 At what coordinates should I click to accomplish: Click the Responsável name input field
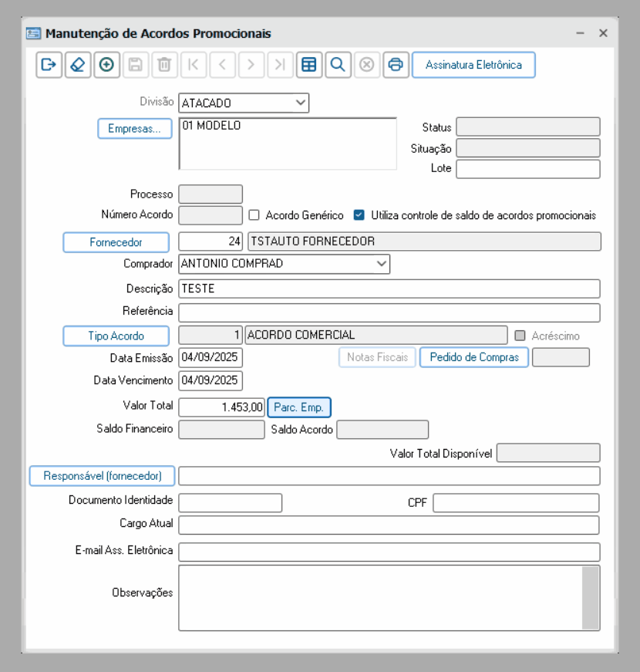pyautogui.click(x=389, y=476)
